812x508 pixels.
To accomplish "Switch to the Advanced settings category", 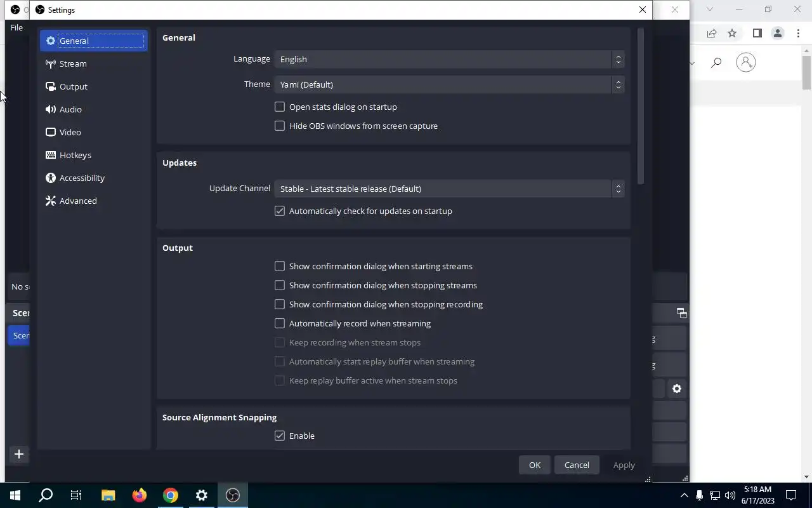I will pyautogui.click(x=93, y=201).
